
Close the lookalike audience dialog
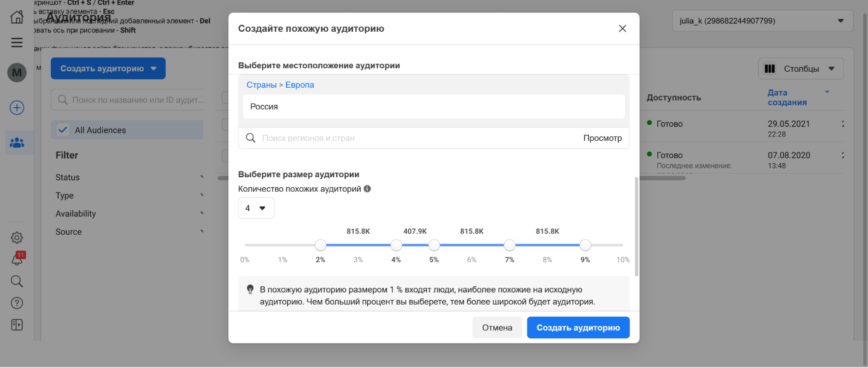point(622,28)
